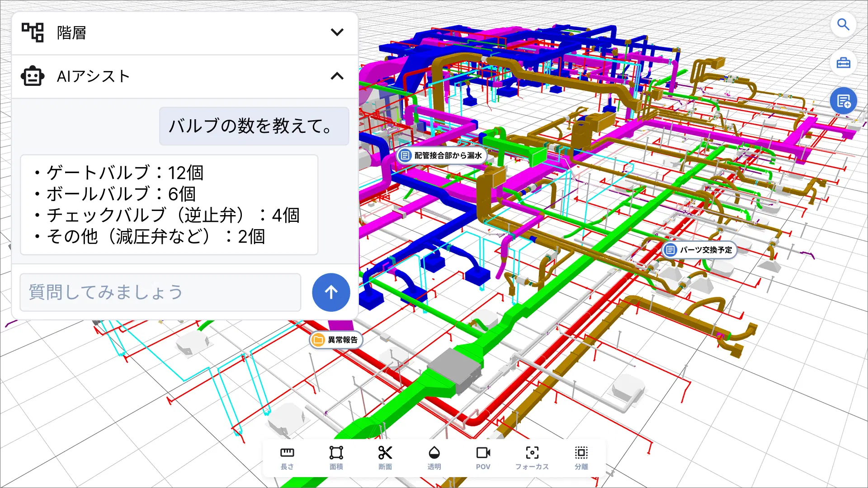Expand the 階層 hierarchy panel
Viewport: 868px width, 488px height.
[337, 33]
